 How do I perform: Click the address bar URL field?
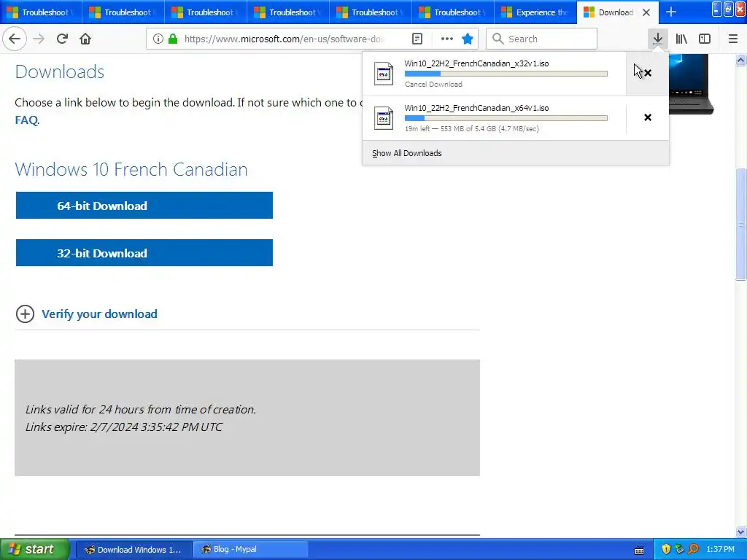click(x=284, y=39)
